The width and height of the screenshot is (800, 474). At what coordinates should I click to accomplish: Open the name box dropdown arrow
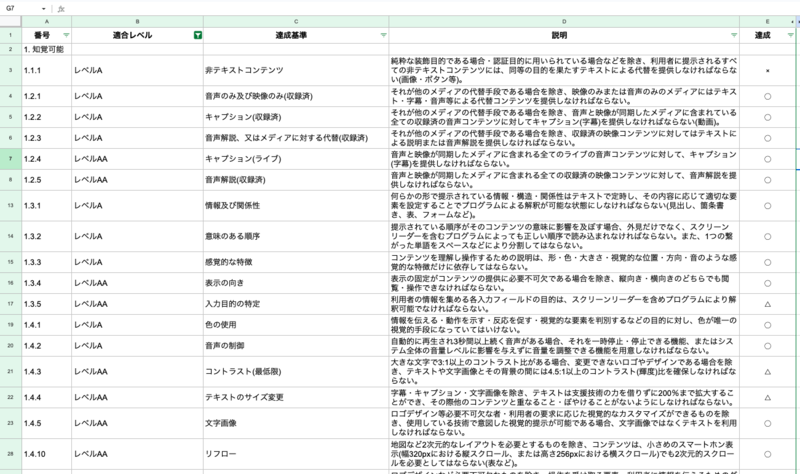43,9
